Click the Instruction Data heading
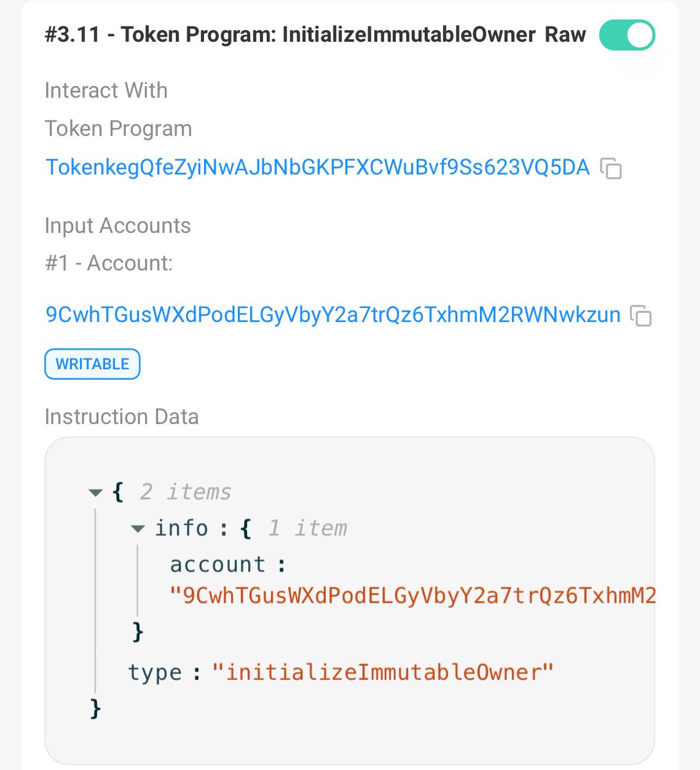 (x=122, y=417)
